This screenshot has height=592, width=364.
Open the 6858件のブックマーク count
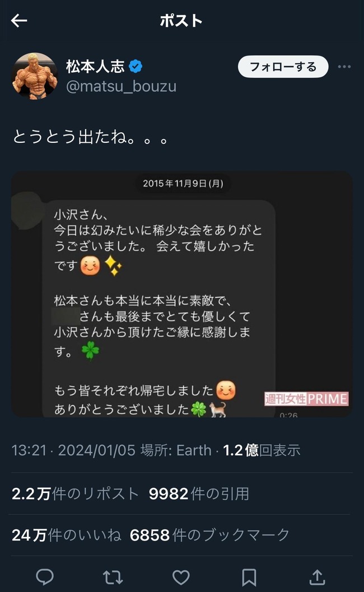(209, 535)
